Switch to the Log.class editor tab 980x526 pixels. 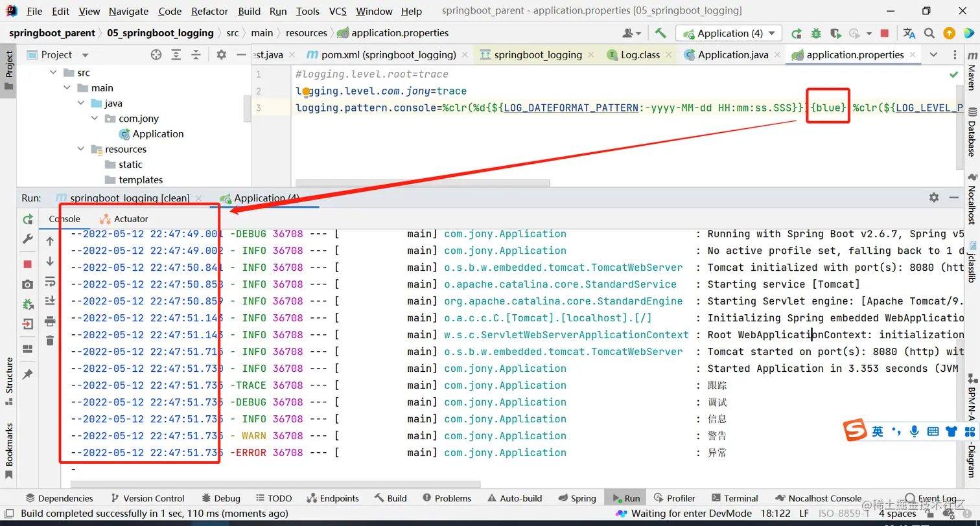point(640,55)
